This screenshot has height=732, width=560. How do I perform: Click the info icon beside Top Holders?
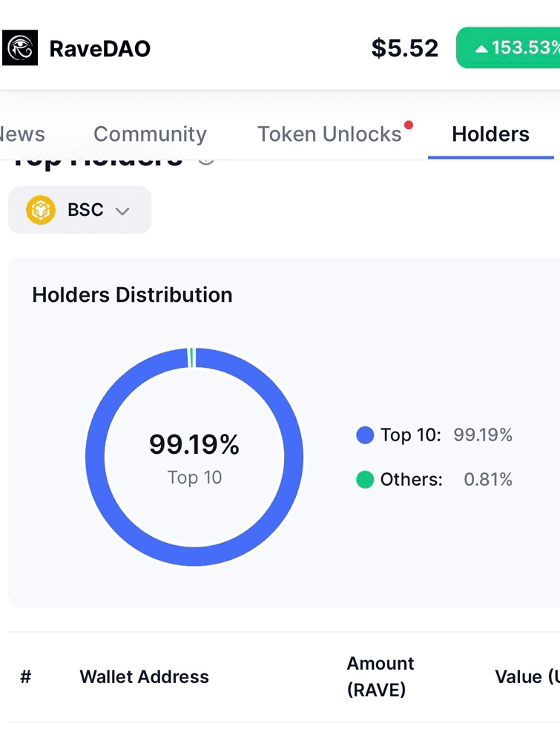(206, 161)
